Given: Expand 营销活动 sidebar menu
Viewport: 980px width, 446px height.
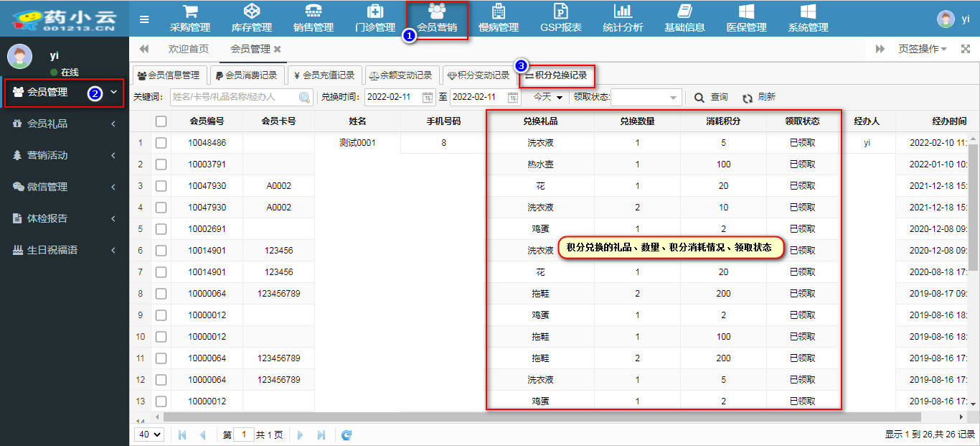Looking at the screenshot, I should pos(65,155).
